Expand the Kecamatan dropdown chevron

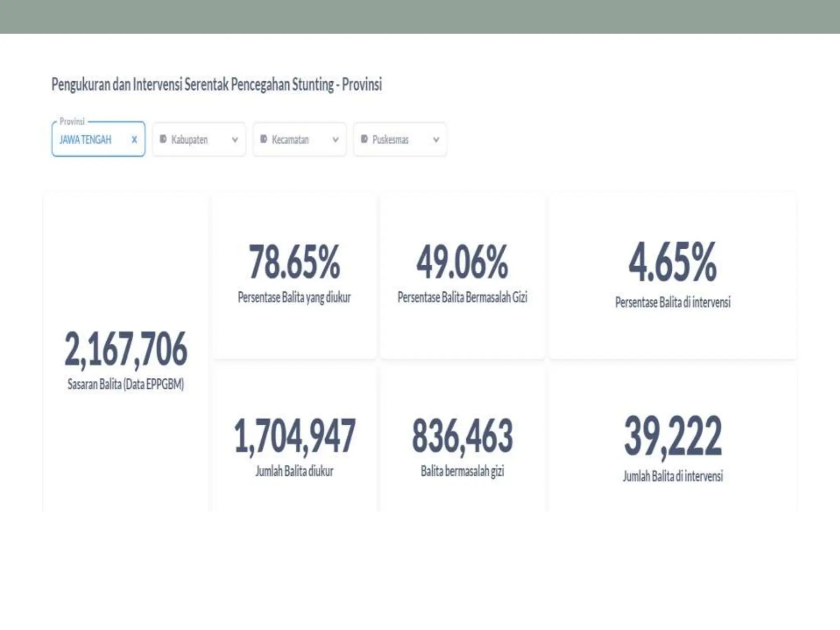[336, 140]
